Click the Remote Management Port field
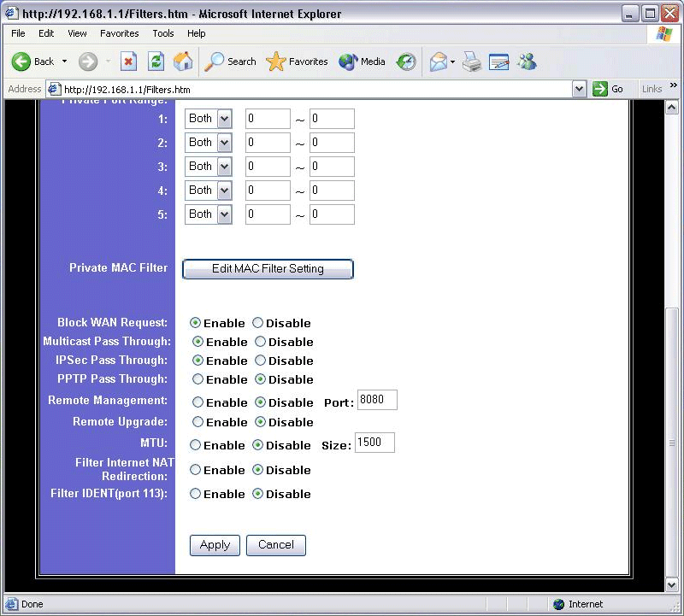This screenshot has height=616, width=684. (x=377, y=400)
